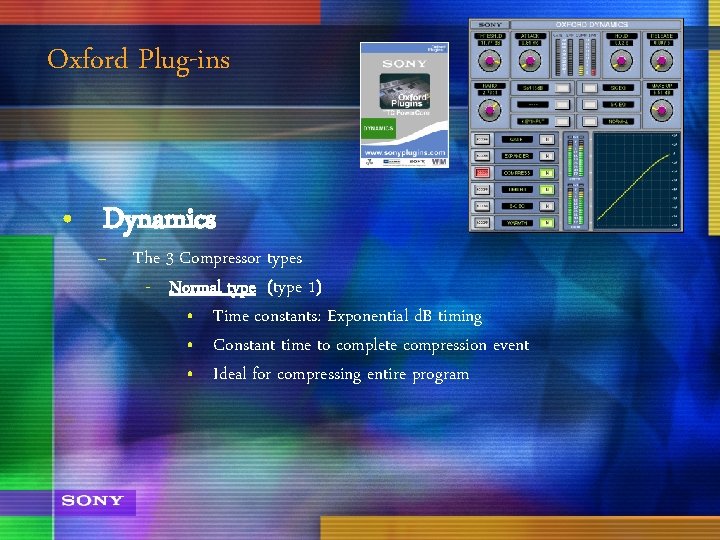This screenshot has height=540, width=720.
Task: Click the lower green output level meters
Action: point(575,205)
